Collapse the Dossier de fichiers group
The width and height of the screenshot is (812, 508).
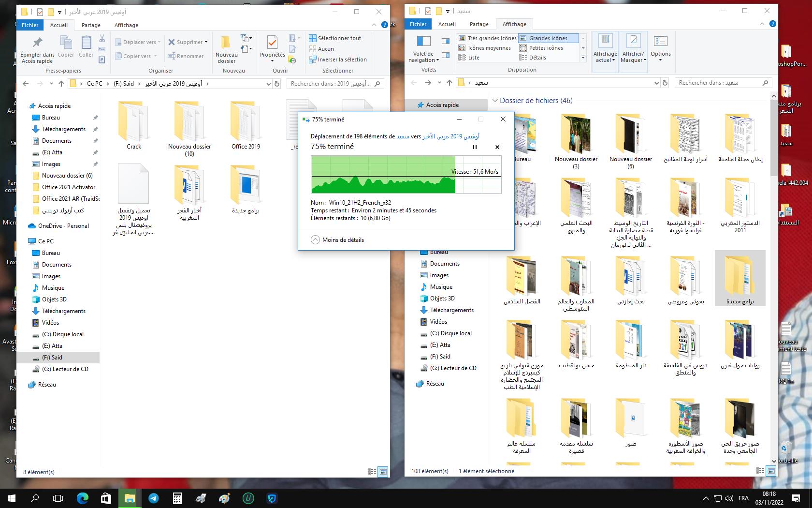click(495, 101)
